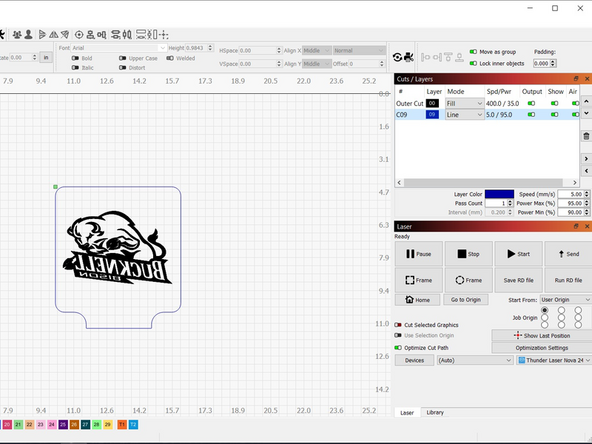Click the move to position crosshair icon
This screenshot has width=592, height=444.
pyautogui.click(x=164, y=35)
